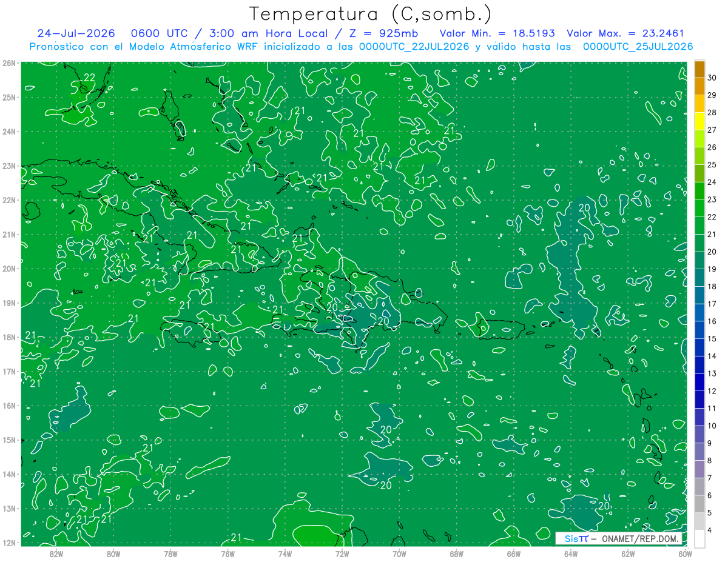The image size is (728, 562).
Task: Click the Temperatura (C,somb.) title
Action: [370, 14]
